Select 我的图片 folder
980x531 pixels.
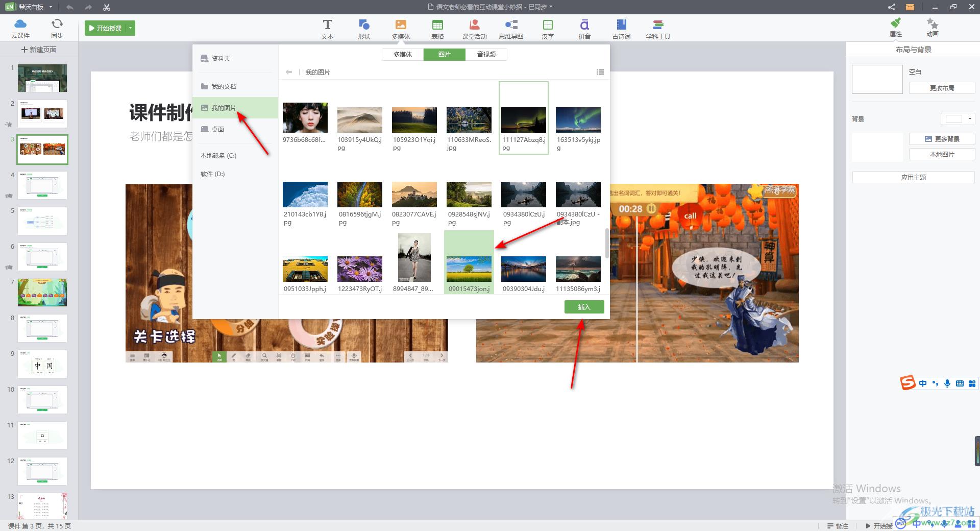tap(235, 108)
